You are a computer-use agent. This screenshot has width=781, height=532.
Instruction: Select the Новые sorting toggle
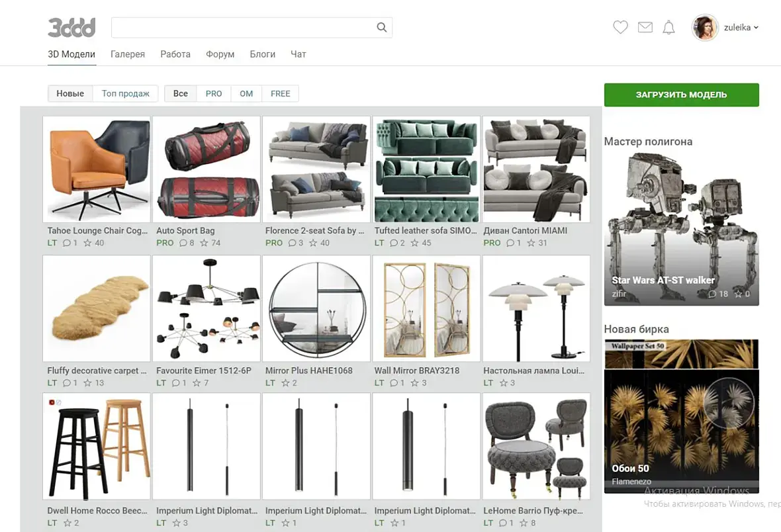(70, 94)
